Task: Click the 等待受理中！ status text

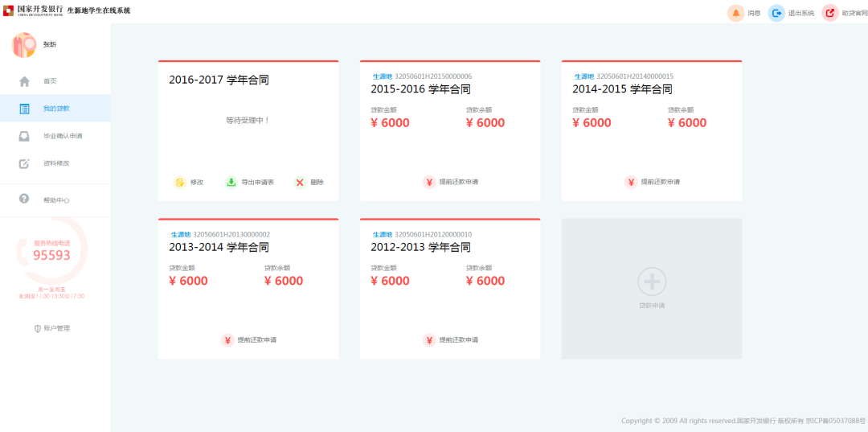Action: (x=248, y=120)
